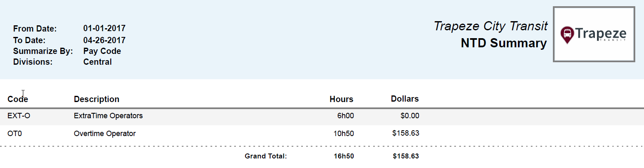This screenshot has width=644, height=168.
Task: Select the EXT-O pay code cell
Action: coord(19,116)
